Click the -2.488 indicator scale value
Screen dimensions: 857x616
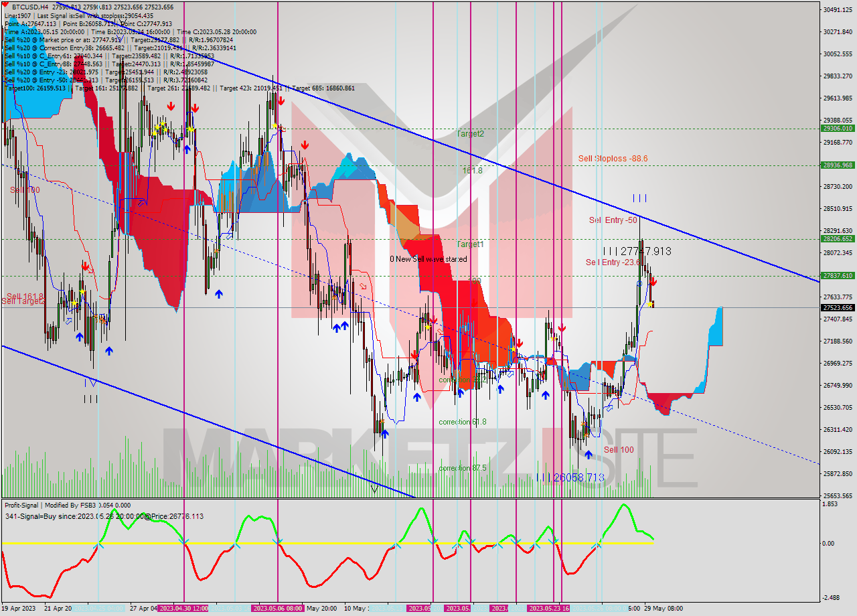(x=832, y=598)
